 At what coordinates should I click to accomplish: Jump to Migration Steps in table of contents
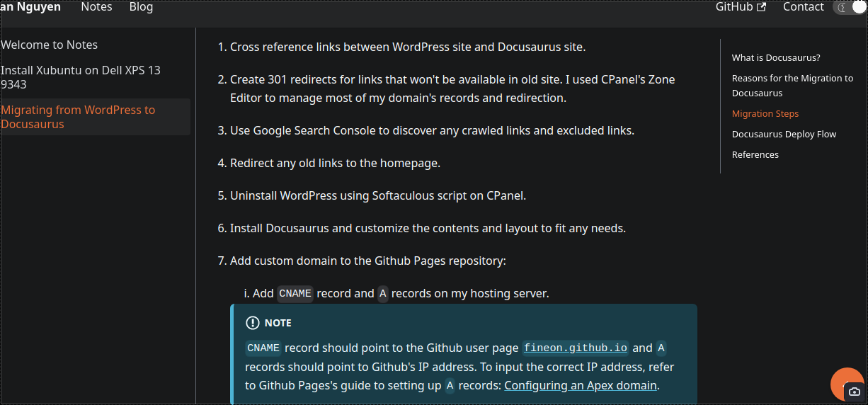pyautogui.click(x=765, y=113)
